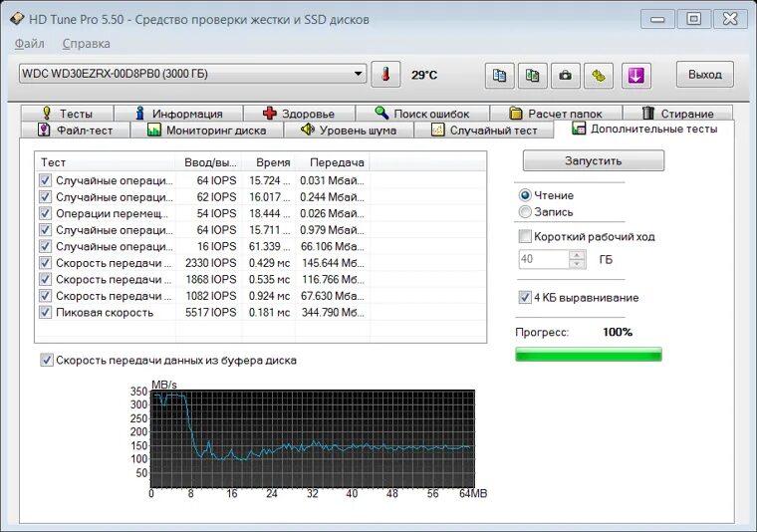The height and width of the screenshot is (532, 757).
Task: Go to the Поиск ошибок tab
Action: (422, 114)
